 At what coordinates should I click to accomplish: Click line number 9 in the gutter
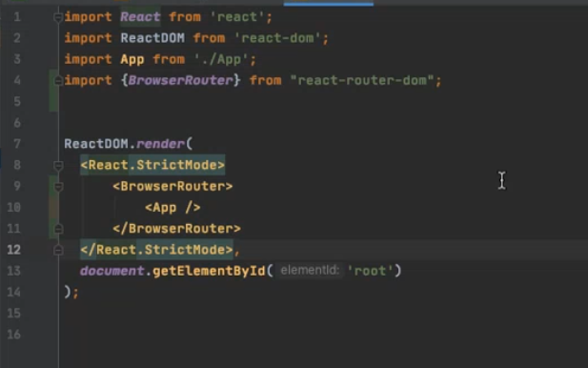click(17, 186)
